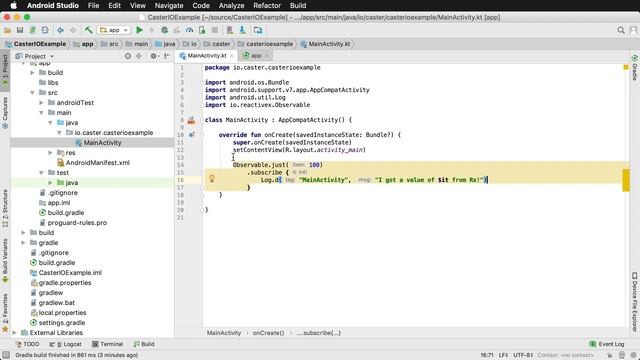Open the Event Log
The height and width of the screenshot is (360, 640).
[x=607, y=344]
